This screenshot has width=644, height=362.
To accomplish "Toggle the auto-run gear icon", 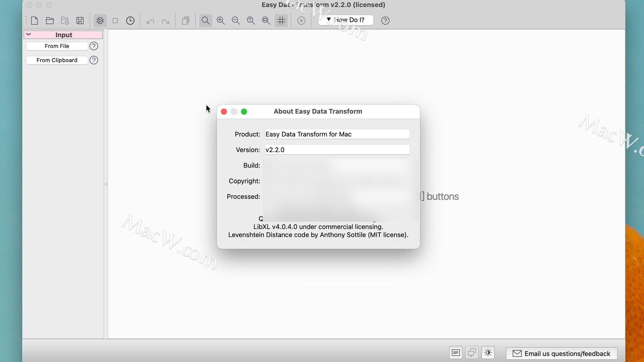I will click(100, 21).
